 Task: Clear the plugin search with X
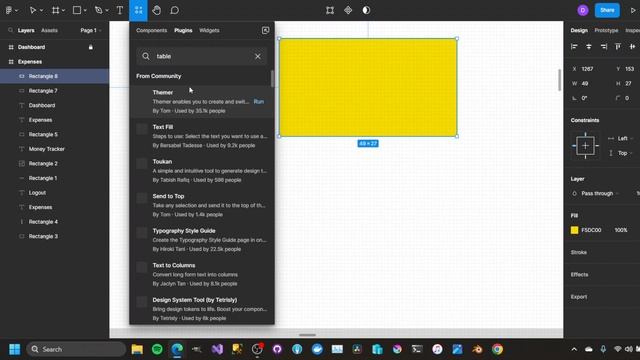pyautogui.click(x=258, y=56)
